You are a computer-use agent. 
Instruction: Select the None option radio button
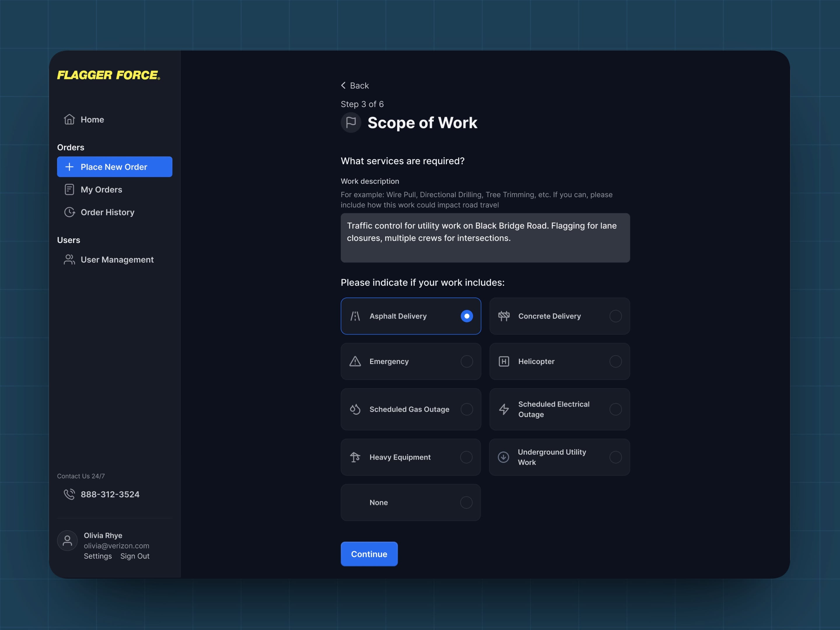click(x=466, y=503)
